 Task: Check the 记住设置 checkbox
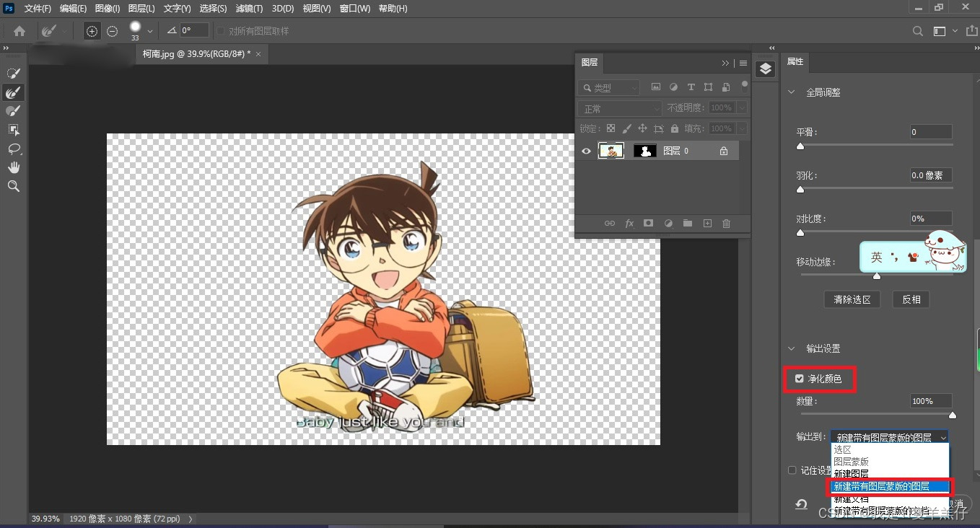(792, 470)
